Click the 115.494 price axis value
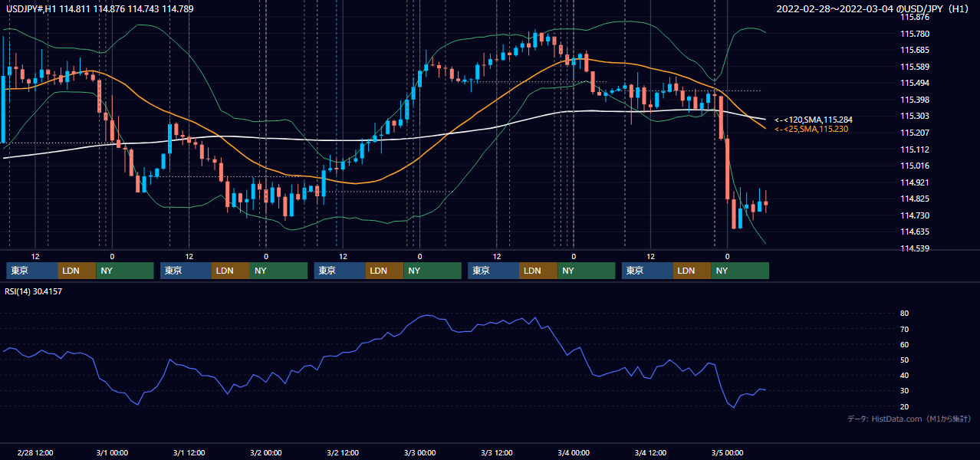The height and width of the screenshot is (460, 980). (x=914, y=83)
